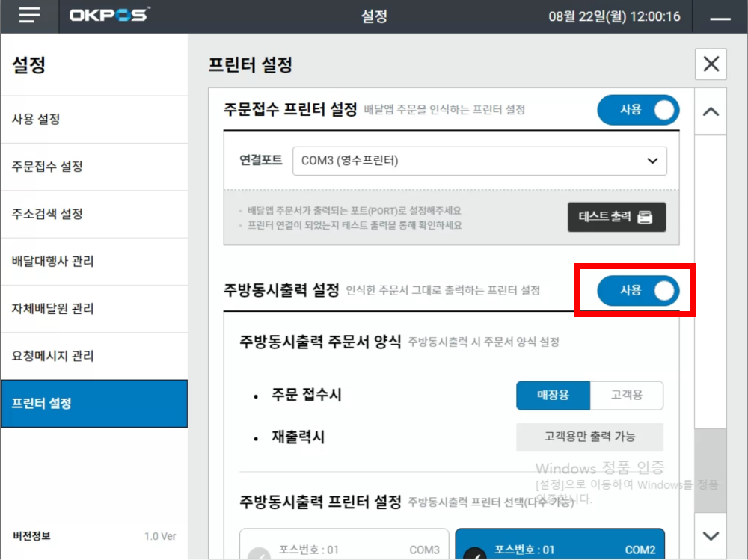The image size is (748, 560).
Task: Toggle 주방동시출력 설정 사용 switch
Action: click(x=638, y=291)
